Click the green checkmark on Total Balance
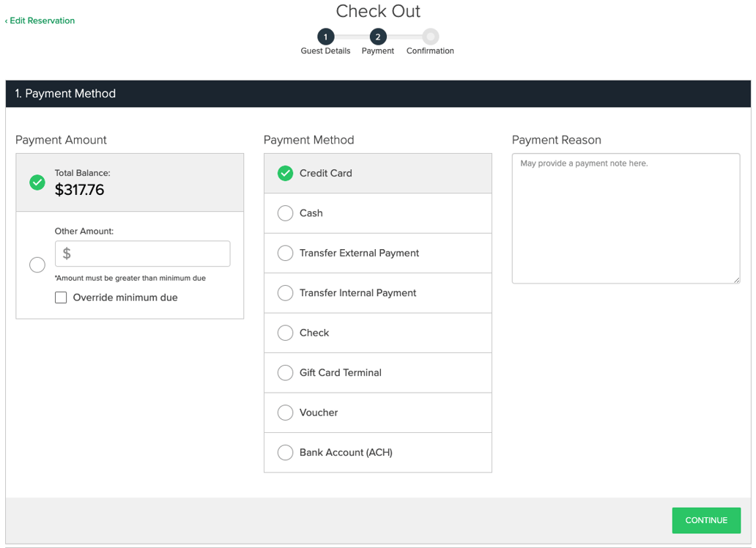Screen dimensions: 756x548 coord(37,182)
